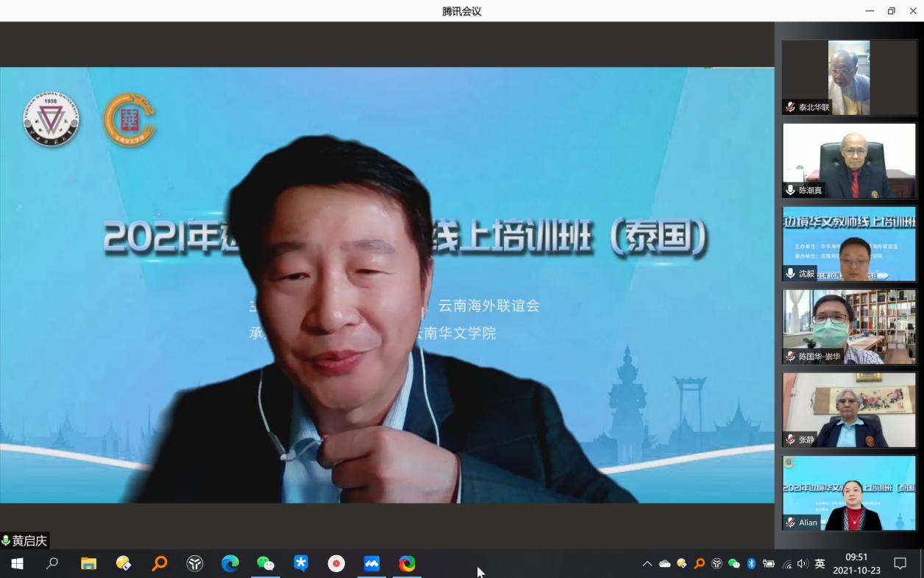Click Windows search magnifier on taskbar
The image size is (924, 578).
pos(52,563)
